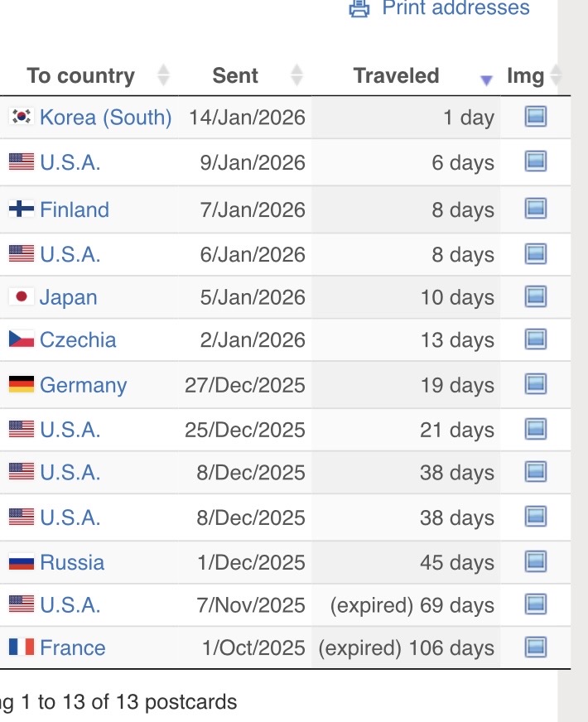
Task: Toggle sort on Traveled column
Action: tap(396, 76)
